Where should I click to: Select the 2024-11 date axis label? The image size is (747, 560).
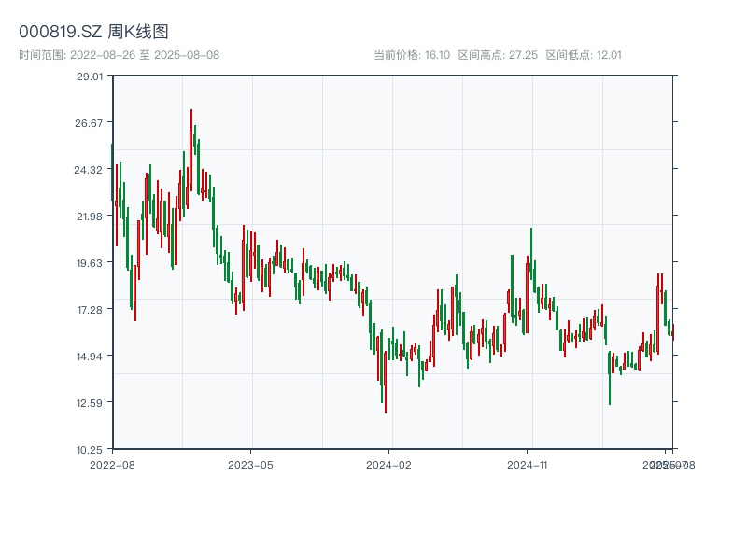click(528, 464)
